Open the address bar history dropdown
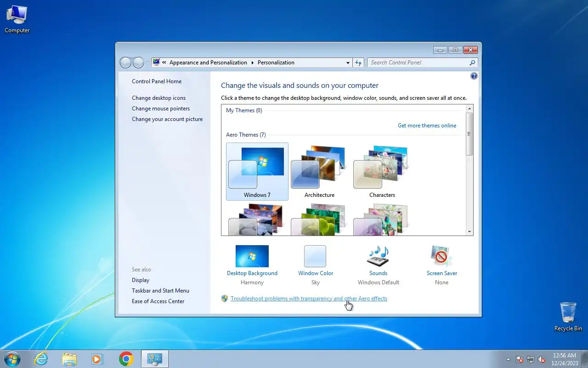Viewport: 588px width, 368px height. (x=348, y=63)
